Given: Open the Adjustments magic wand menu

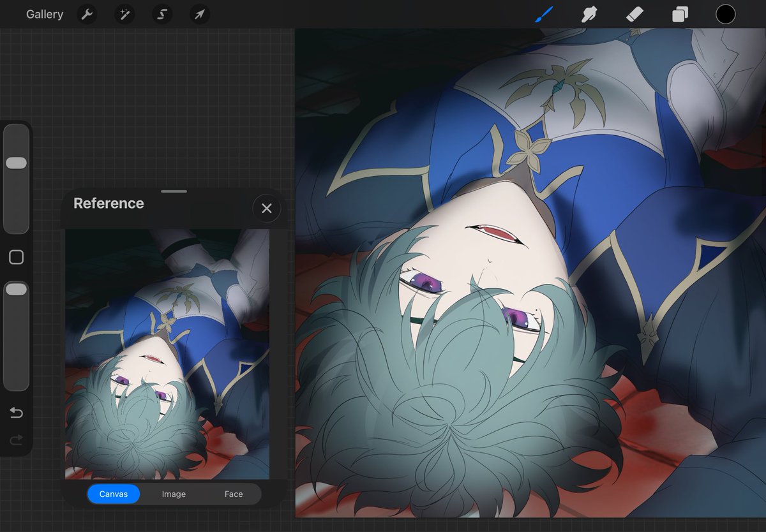Looking at the screenshot, I should (x=124, y=14).
